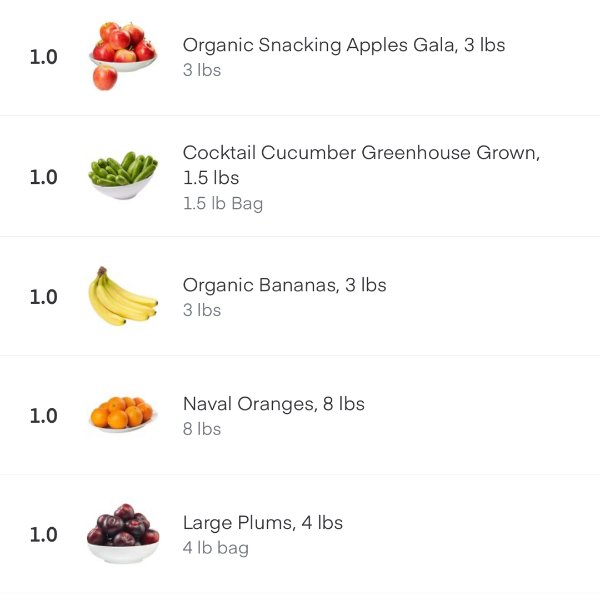
Task: Click the 3 lbs subtitle under apples
Action: (x=202, y=70)
